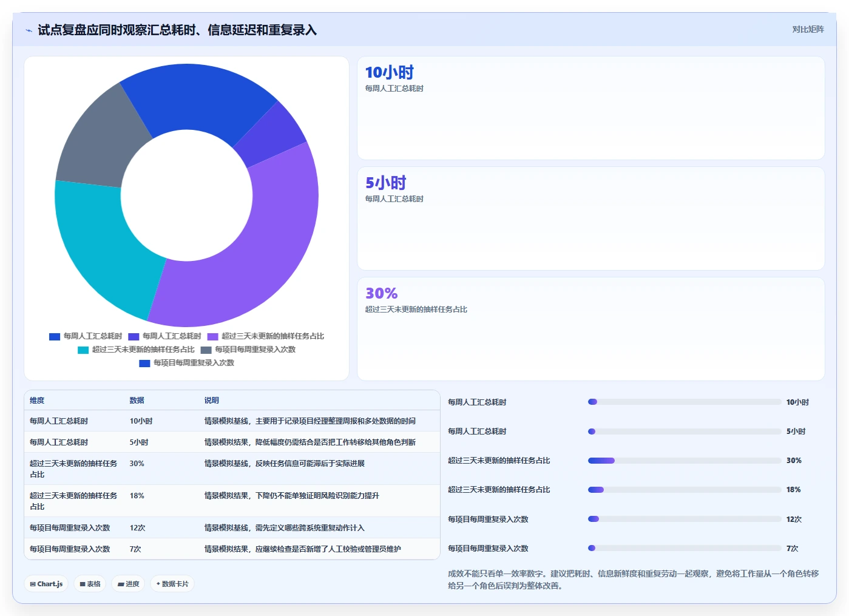
Task: Click the title 试点复盘应同时观察汇总耗时、信息延迟和重复录入
Action: pyautogui.click(x=177, y=30)
